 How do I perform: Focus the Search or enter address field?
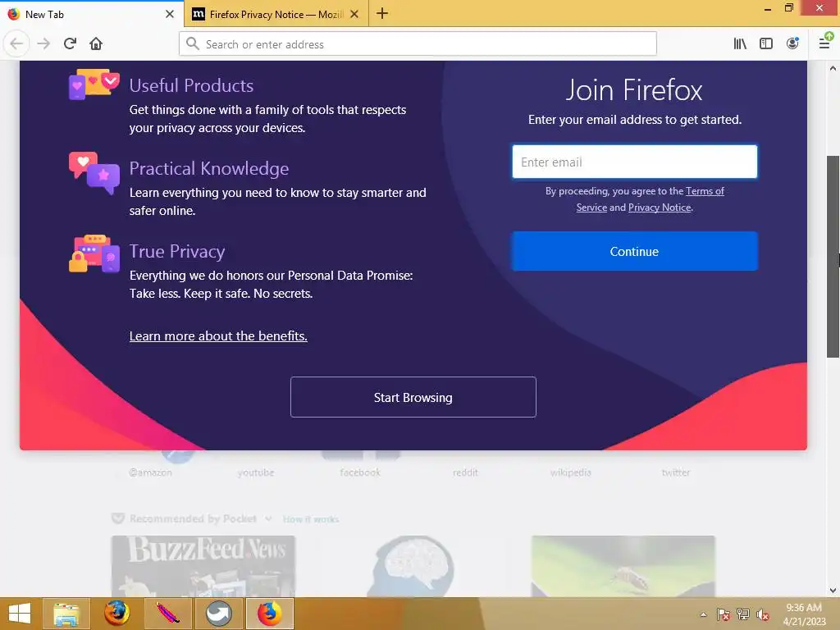(x=418, y=44)
